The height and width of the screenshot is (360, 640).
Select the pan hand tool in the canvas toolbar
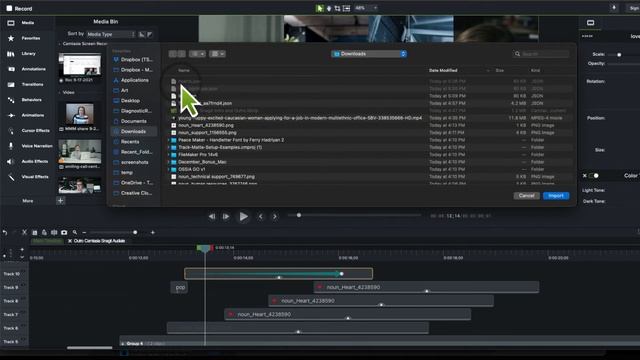click(329, 8)
